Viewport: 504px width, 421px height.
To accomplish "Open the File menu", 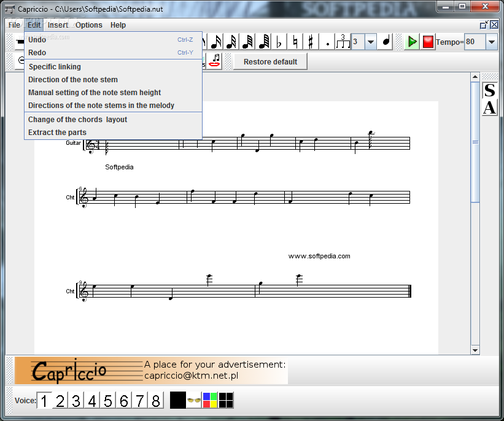I will (x=14, y=25).
